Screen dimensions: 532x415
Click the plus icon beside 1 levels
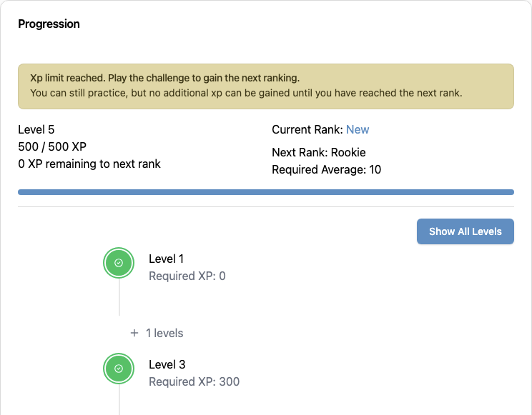pyautogui.click(x=134, y=333)
